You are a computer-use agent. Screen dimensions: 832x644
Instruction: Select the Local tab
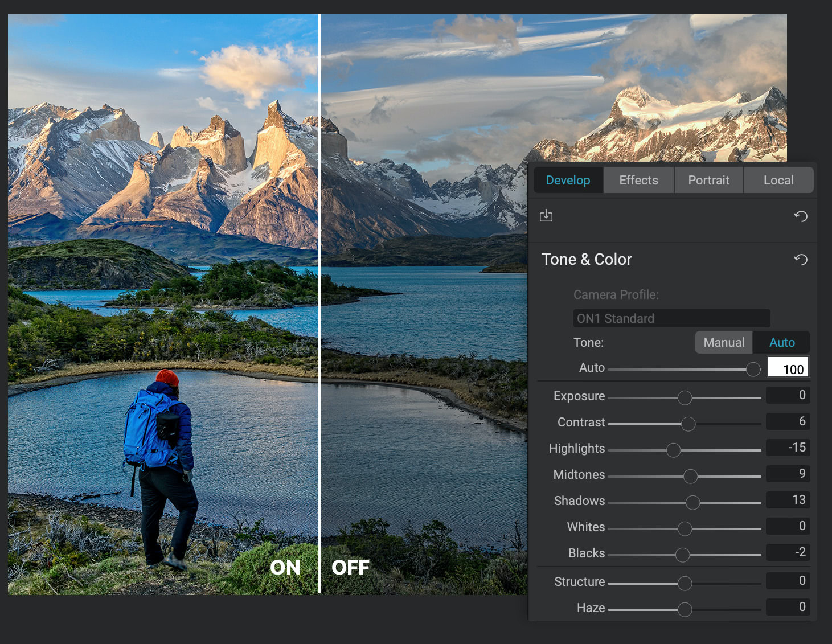click(778, 180)
